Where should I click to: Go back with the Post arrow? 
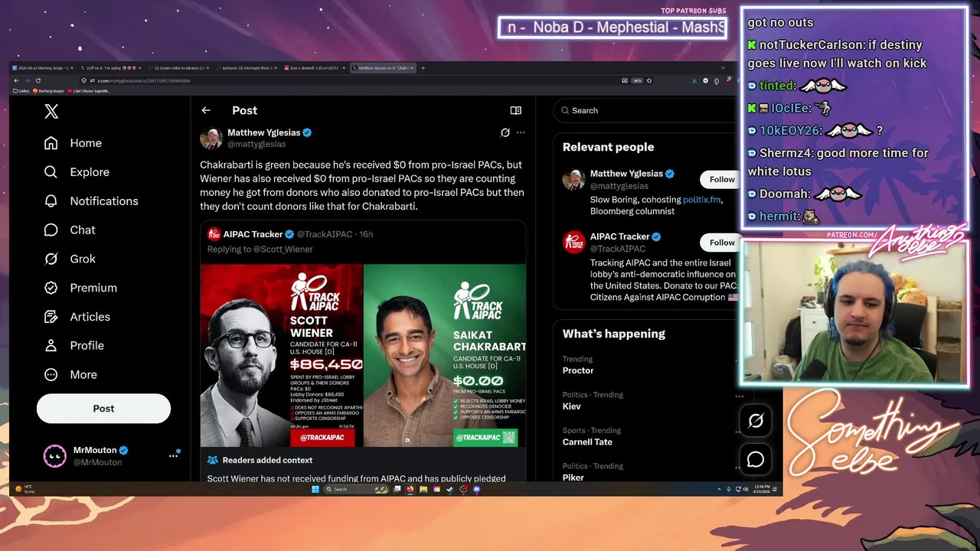pos(206,110)
